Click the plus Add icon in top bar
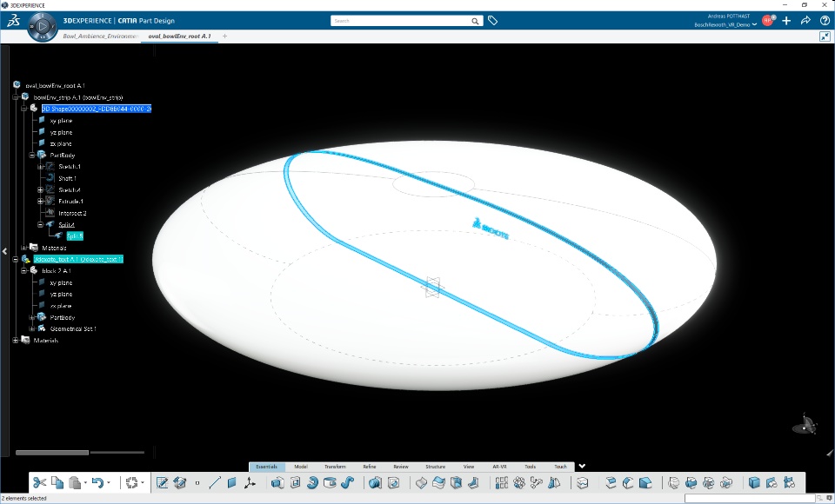 tap(786, 21)
